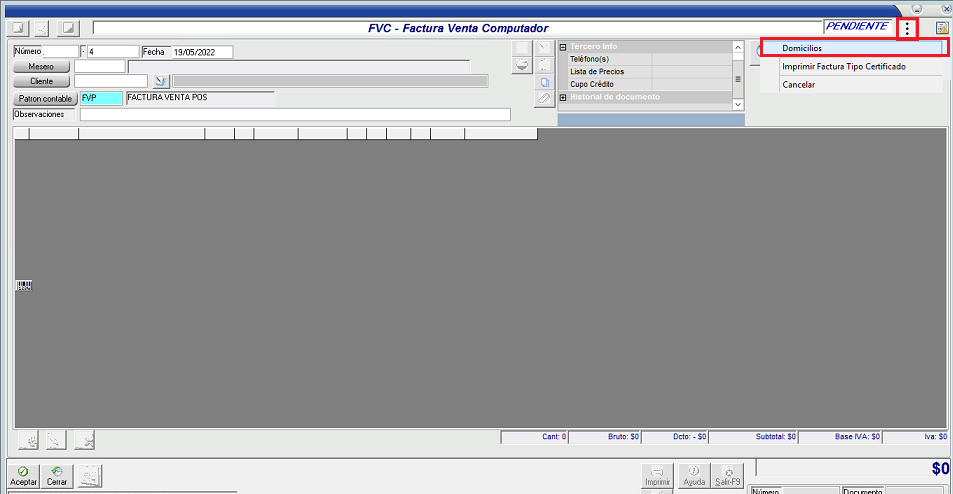Collapse the Tercero Info section
Screen dimensions: 953x494
click(x=563, y=46)
